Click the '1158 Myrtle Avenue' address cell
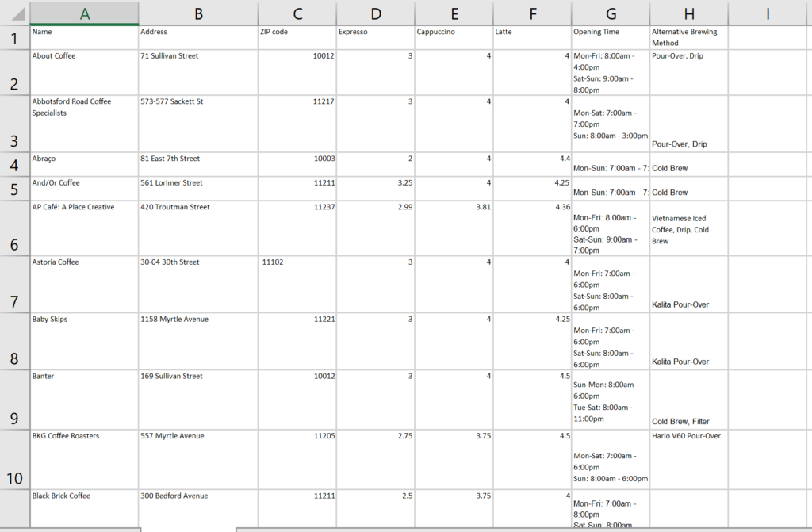812x532 pixels. 198,342
